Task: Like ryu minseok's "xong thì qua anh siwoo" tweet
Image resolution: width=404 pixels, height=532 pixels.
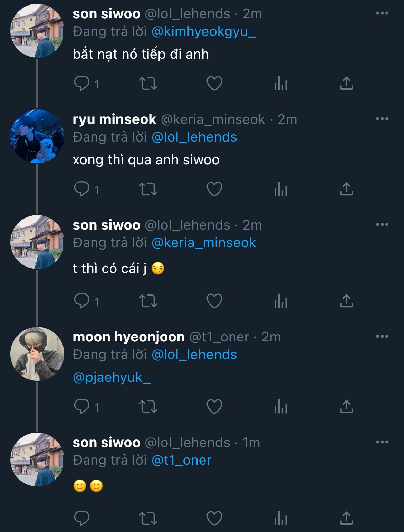Action: coord(214,189)
